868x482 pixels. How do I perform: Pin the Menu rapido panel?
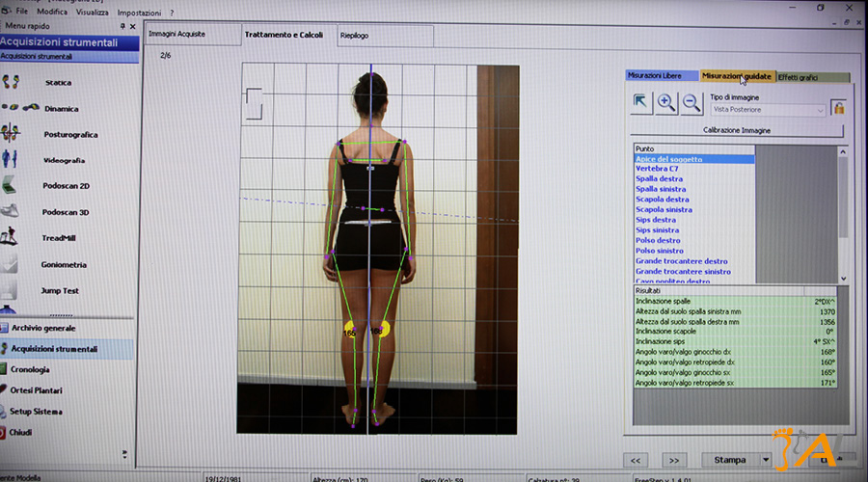[122, 26]
